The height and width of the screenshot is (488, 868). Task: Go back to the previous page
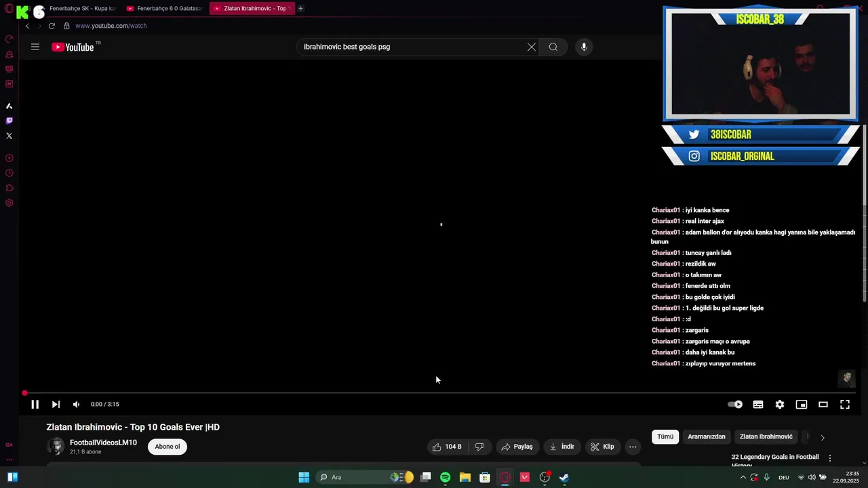pyautogui.click(x=27, y=26)
